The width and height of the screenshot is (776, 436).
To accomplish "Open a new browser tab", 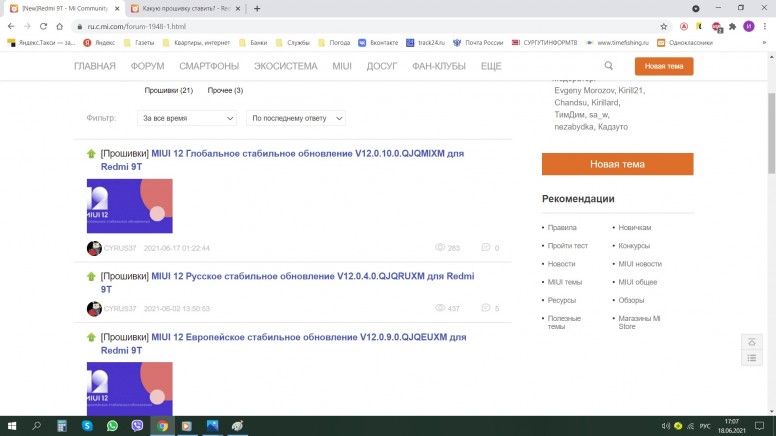I will pyautogui.click(x=257, y=8).
